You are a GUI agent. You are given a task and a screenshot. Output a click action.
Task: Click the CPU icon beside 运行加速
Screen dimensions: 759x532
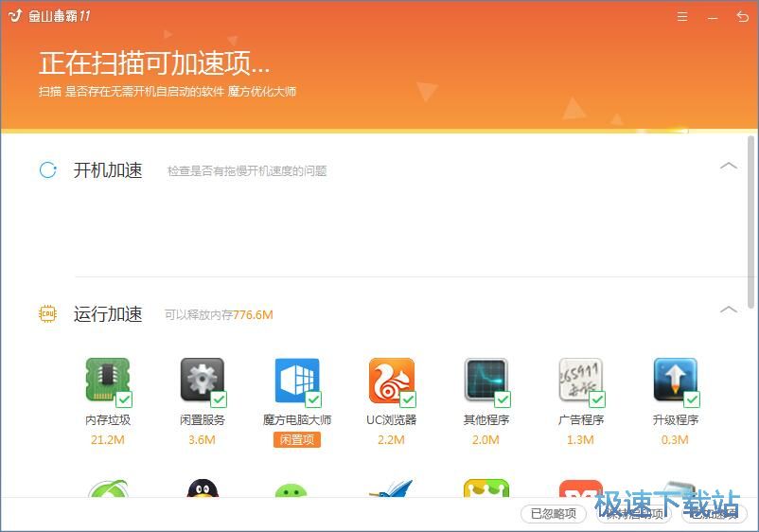[x=47, y=313]
